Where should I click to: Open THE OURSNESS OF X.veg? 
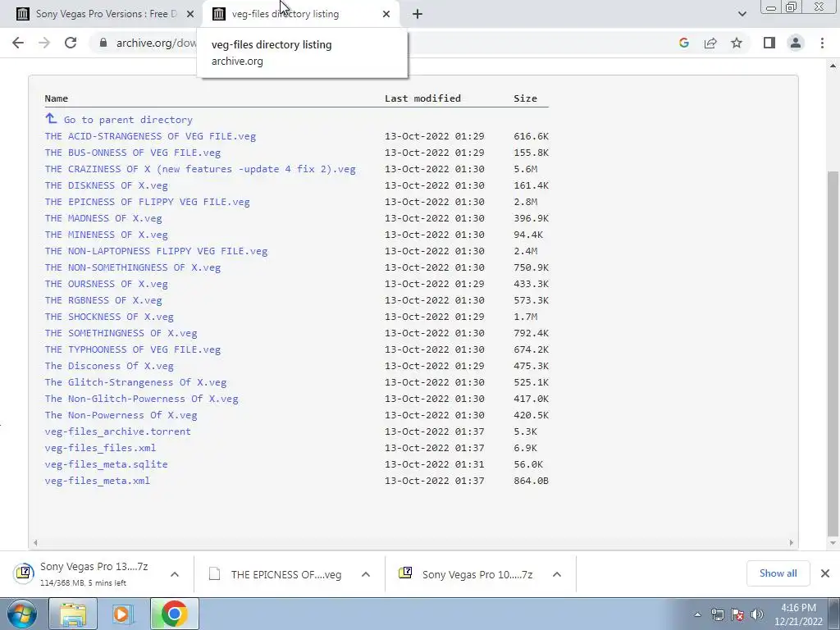[107, 284]
